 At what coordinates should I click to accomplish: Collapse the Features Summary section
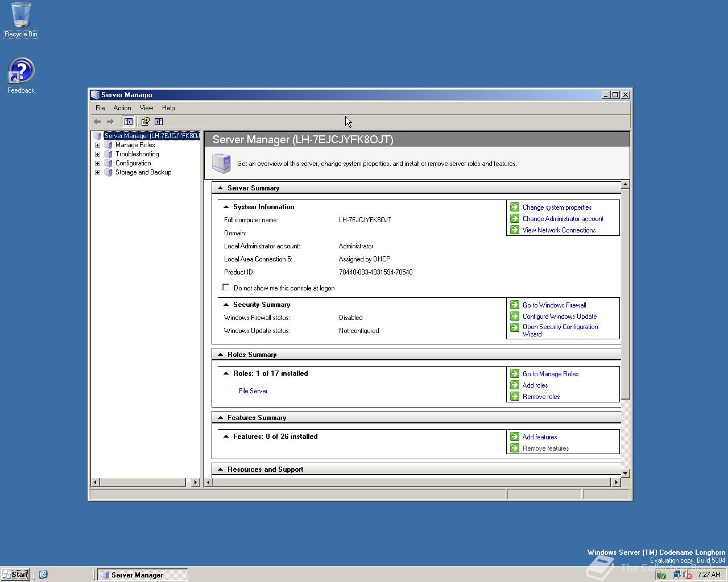[x=221, y=417]
